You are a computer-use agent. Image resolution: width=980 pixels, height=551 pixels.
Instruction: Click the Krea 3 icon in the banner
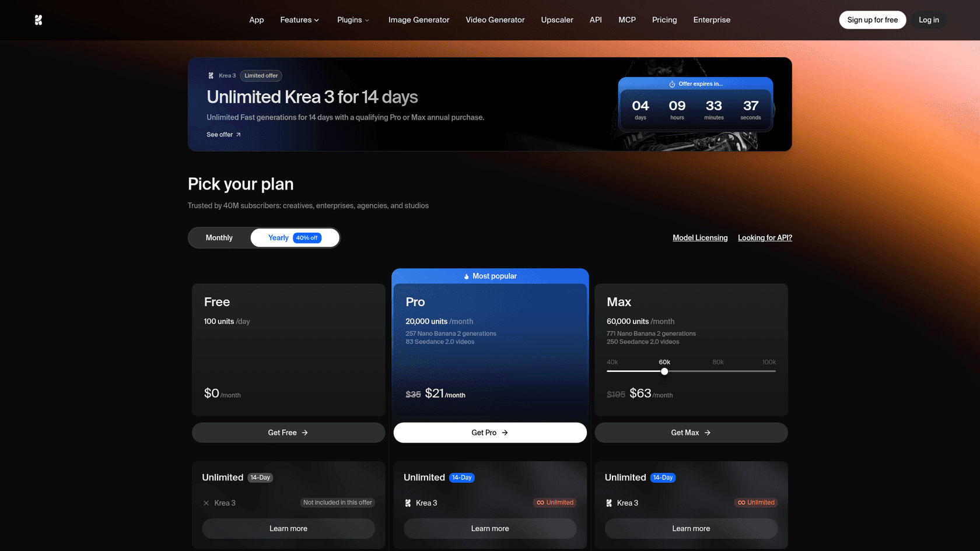tap(211, 76)
